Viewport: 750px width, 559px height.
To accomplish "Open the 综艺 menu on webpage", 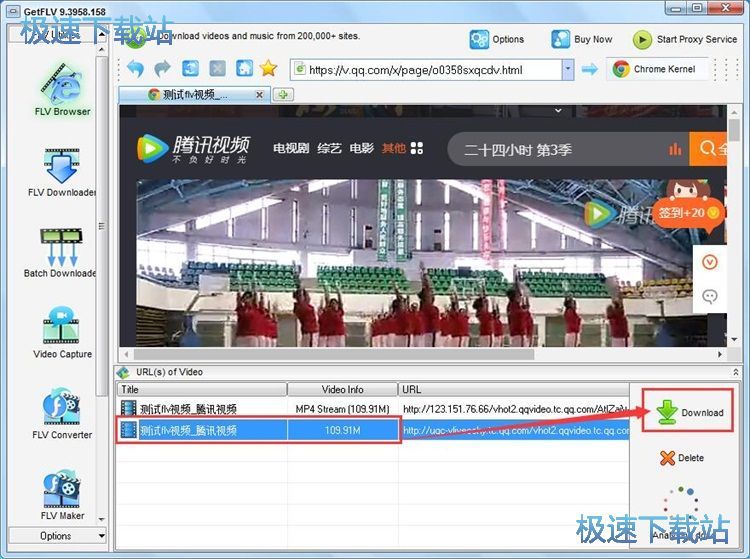I will tap(329, 148).
